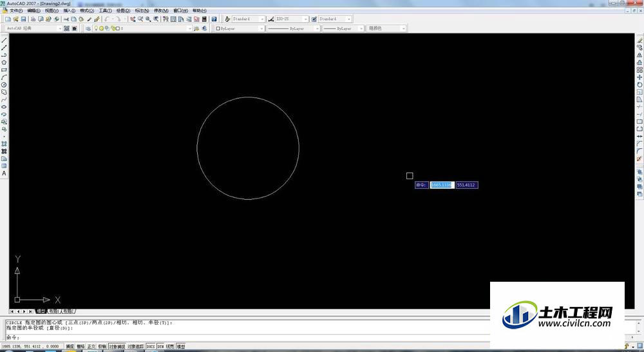Select the Polyline tool
This screenshot has width=644, height=352.
tap(4, 55)
